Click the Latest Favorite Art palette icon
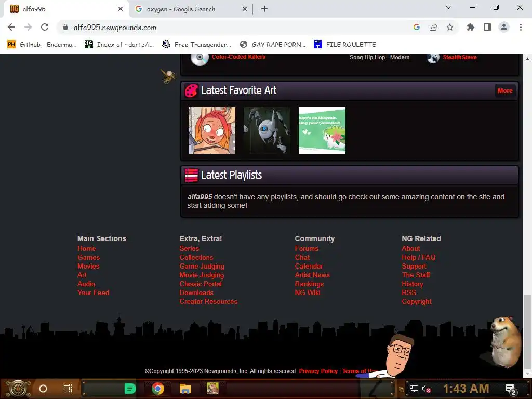This screenshot has height=399, width=532. pyautogui.click(x=191, y=90)
